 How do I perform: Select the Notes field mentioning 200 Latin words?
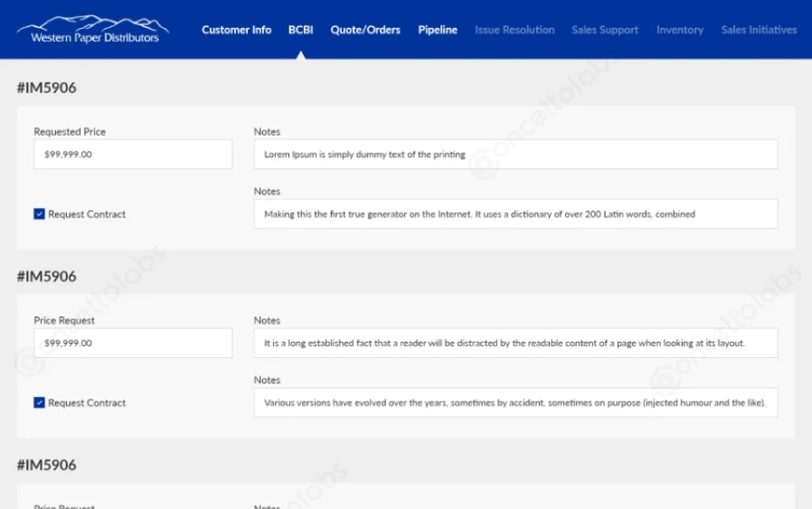(515, 214)
